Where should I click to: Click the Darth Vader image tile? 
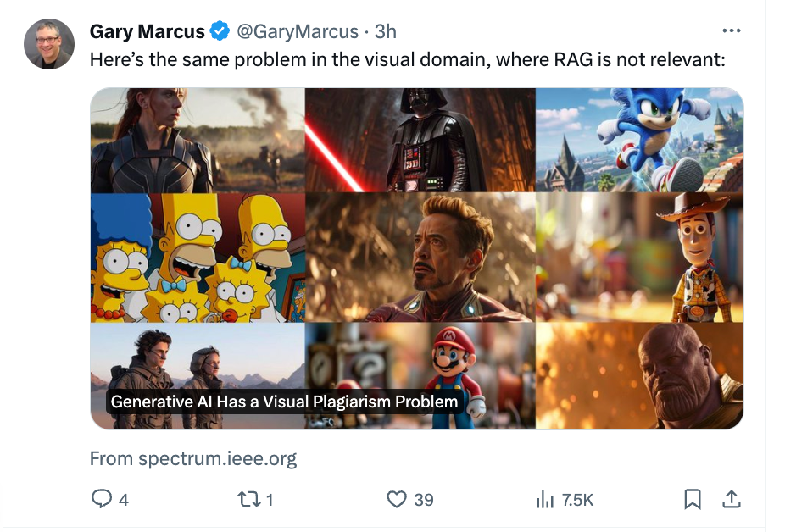[420, 140]
